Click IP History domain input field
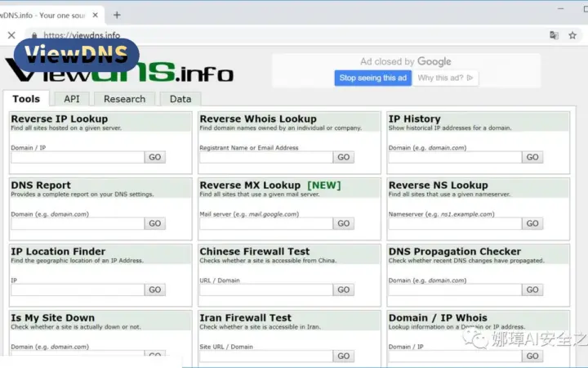 (455, 157)
